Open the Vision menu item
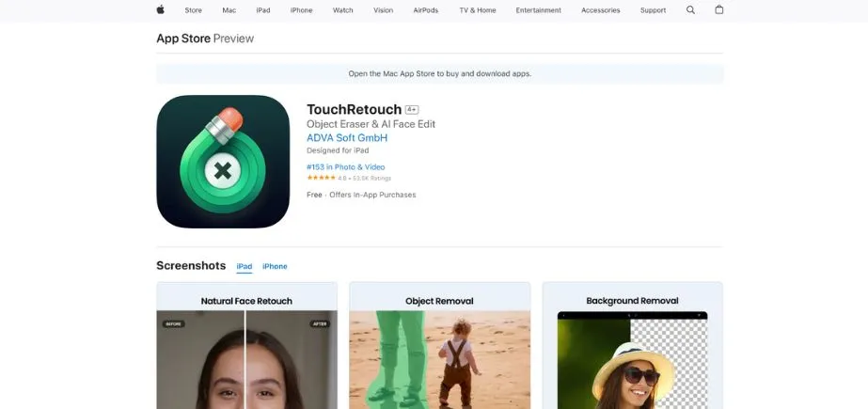 (383, 10)
